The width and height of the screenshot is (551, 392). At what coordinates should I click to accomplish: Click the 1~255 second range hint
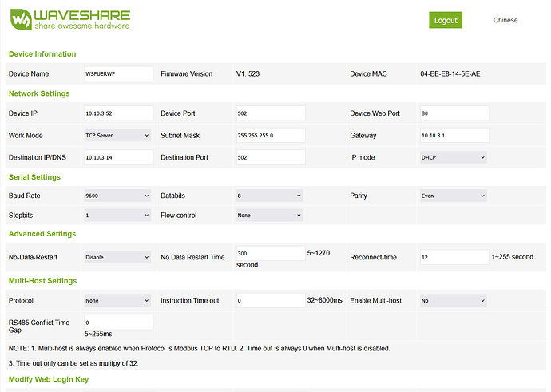[x=513, y=257]
